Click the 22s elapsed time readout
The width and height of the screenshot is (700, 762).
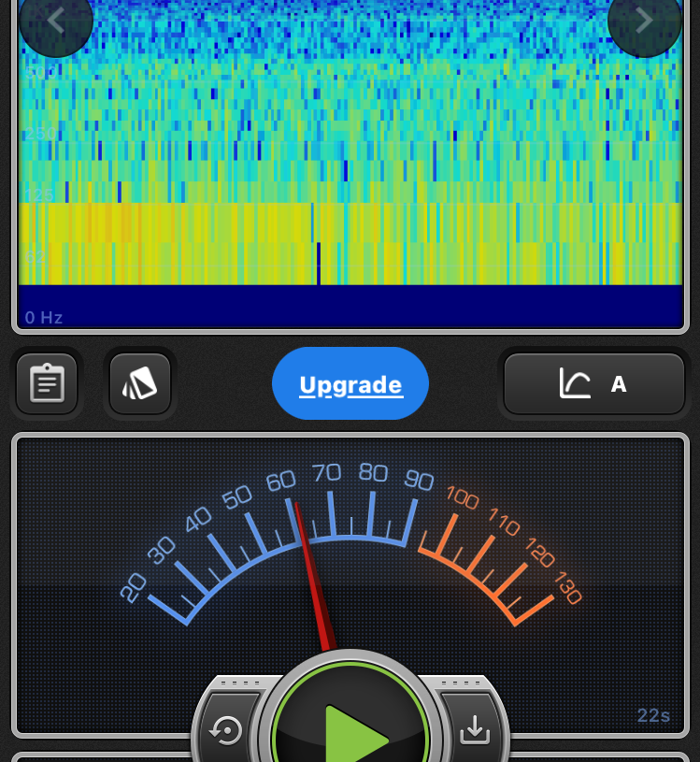pos(653,716)
